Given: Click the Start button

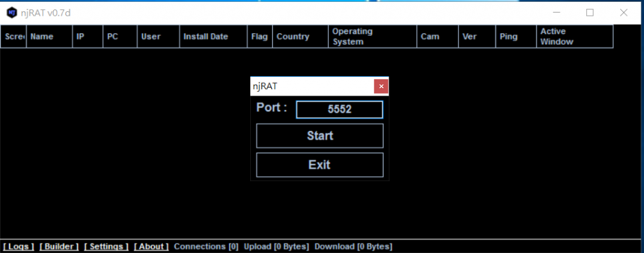Looking at the screenshot, I should (x=319, y=135).
